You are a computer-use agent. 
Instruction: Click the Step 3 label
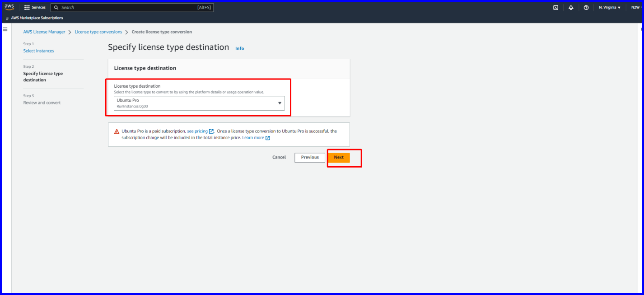coord(28,96)
